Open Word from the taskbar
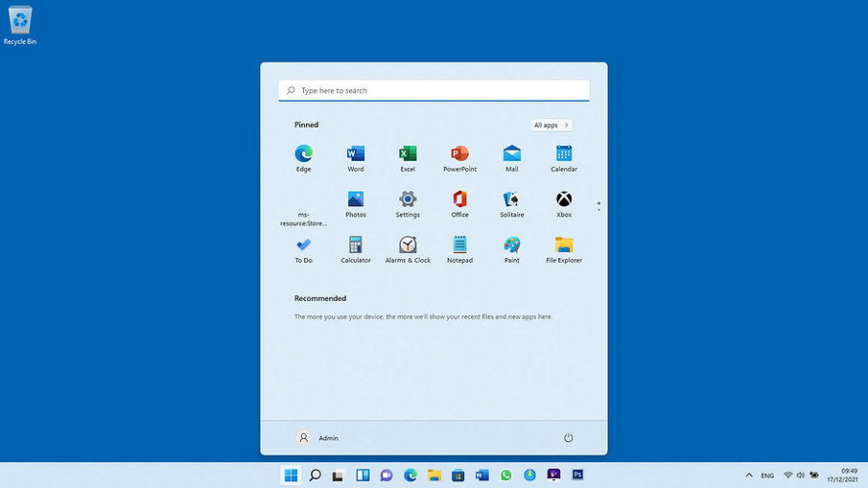 pyautogui.click(x=481, y=475)
